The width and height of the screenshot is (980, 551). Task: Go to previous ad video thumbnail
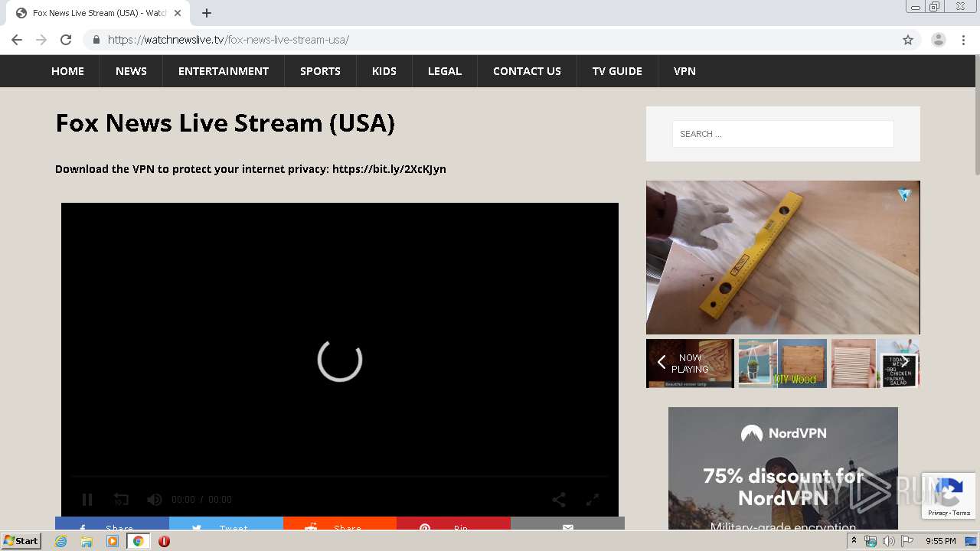661,363
